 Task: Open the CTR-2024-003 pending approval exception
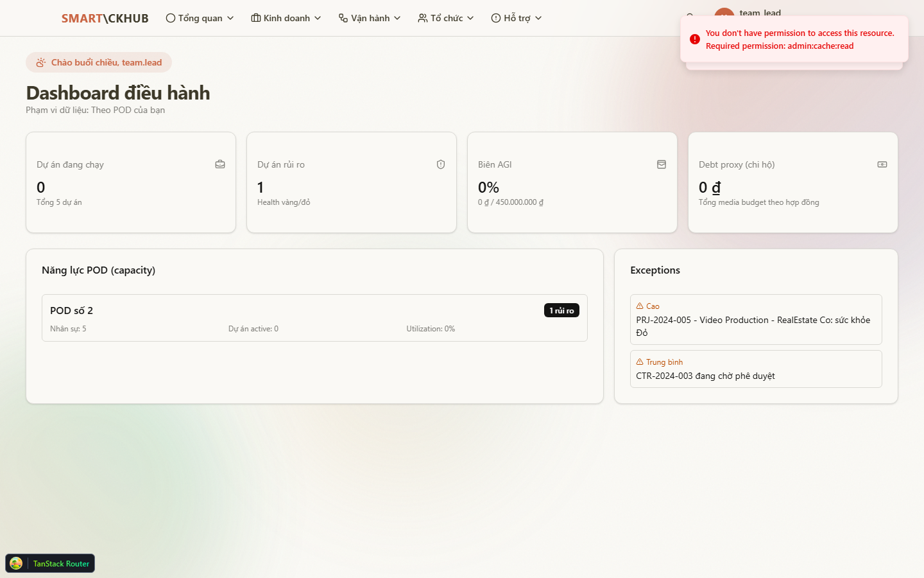pyautogui.click(x=755, y=376)
